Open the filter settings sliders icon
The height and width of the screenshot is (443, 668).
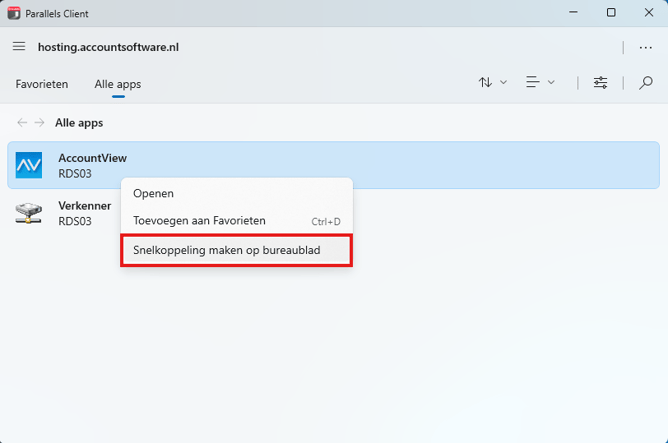pos(600,82)
